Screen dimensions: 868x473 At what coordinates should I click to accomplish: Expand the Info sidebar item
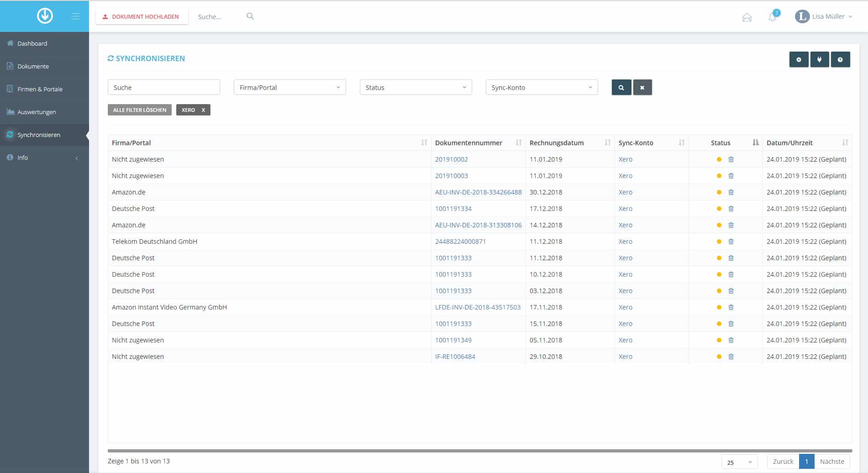coord(44,158)
